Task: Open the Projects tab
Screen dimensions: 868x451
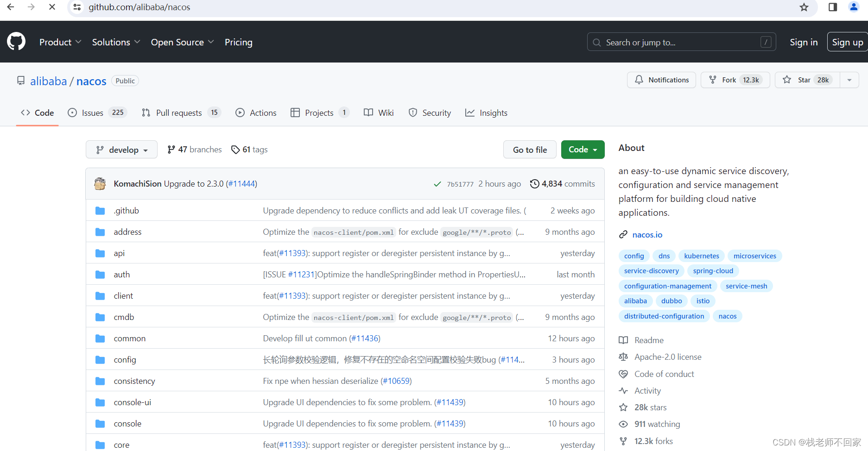Action: [320, 113]
